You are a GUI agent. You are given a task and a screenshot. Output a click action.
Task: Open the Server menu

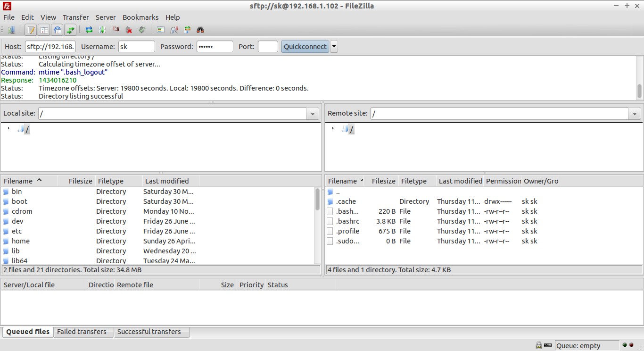pos(106,17)
